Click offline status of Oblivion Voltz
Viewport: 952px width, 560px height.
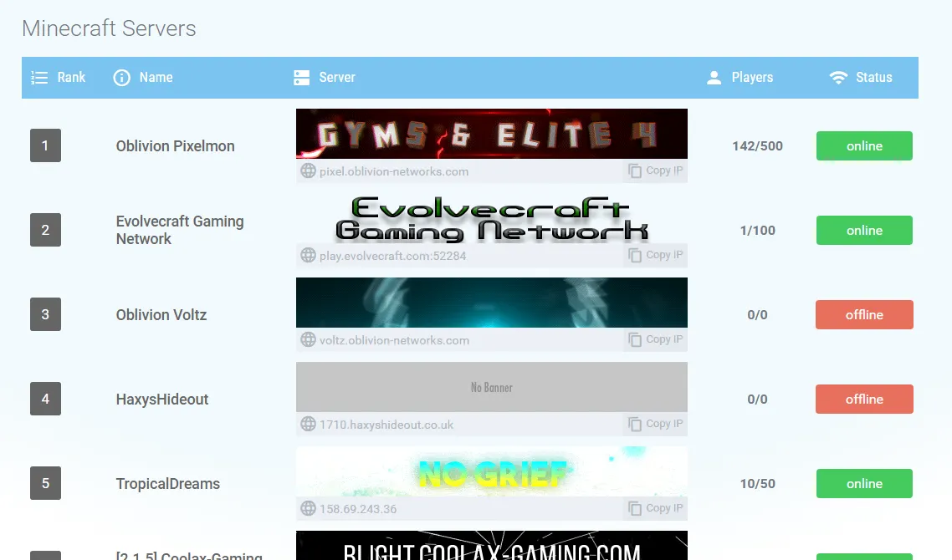[864, 314]
